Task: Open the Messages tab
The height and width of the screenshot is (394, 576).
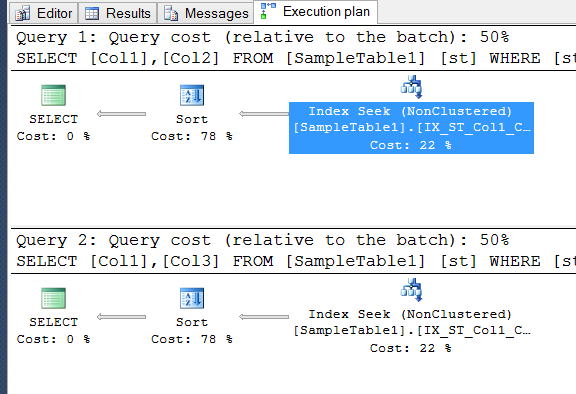Action: pyautogui.click(x=206, y=13)
